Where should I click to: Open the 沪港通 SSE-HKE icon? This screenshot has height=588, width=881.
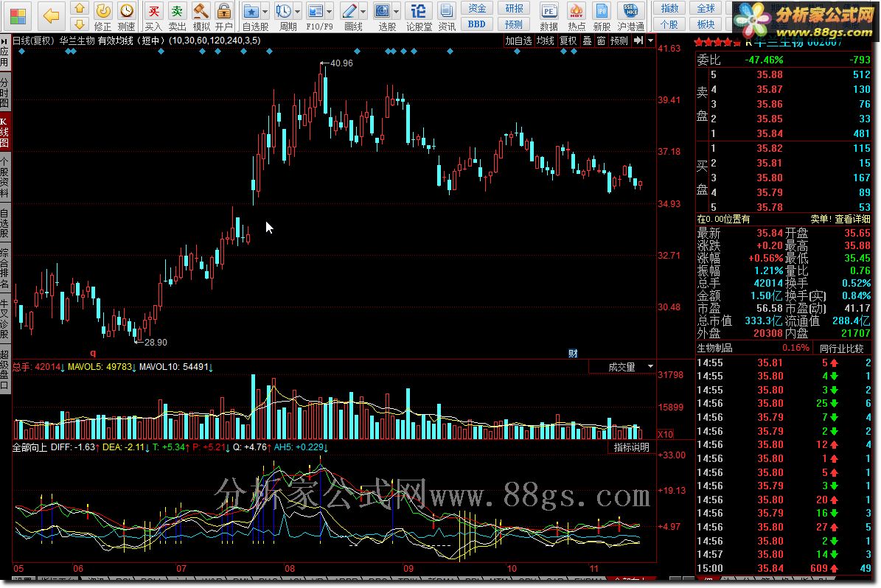630,17
